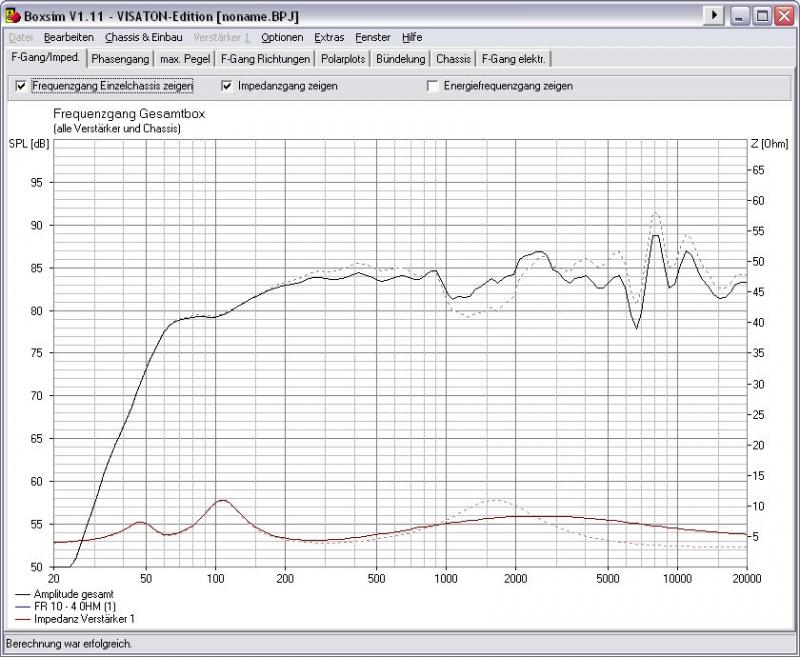Viewport: 800px width, 657px height.
Task: Close the Boxsim window
Action: pyautogui.click(x=783, y=16)
